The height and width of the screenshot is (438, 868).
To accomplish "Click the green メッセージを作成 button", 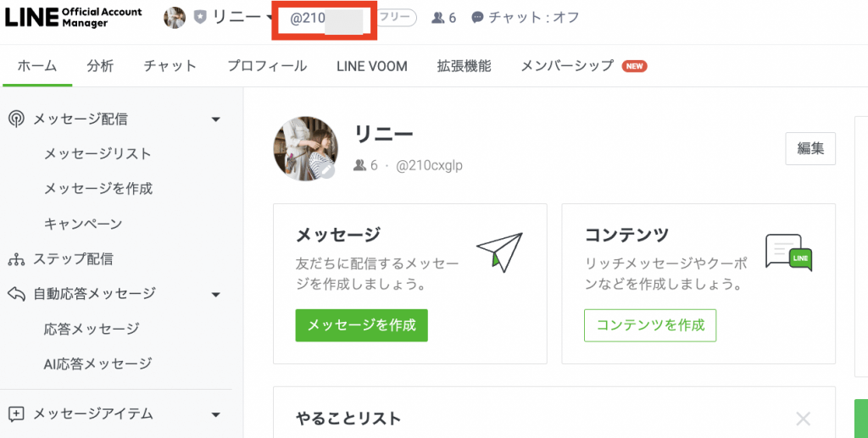I will [x=361, y=325].
